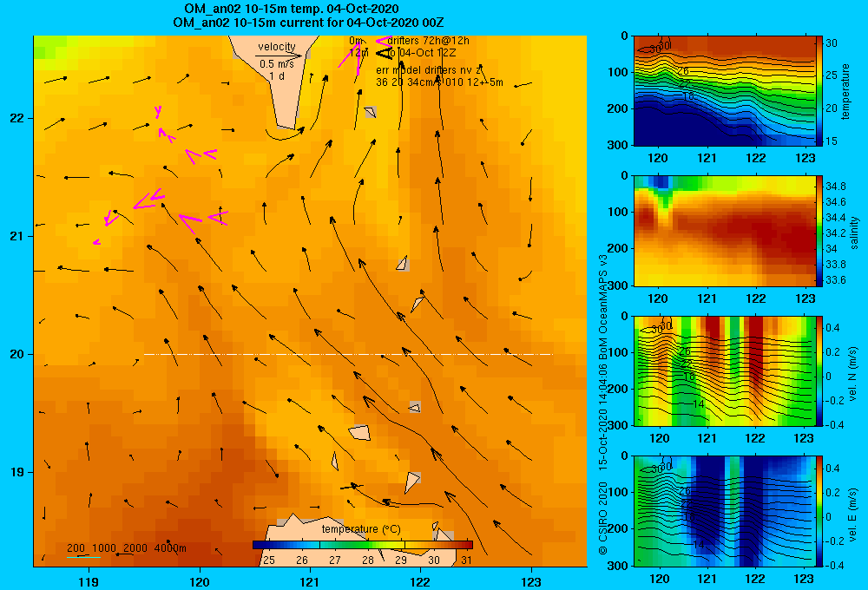Select the "0.5 m/s" velocity scale text
This screenshot has height=590, width=868.
click(276, 64)
